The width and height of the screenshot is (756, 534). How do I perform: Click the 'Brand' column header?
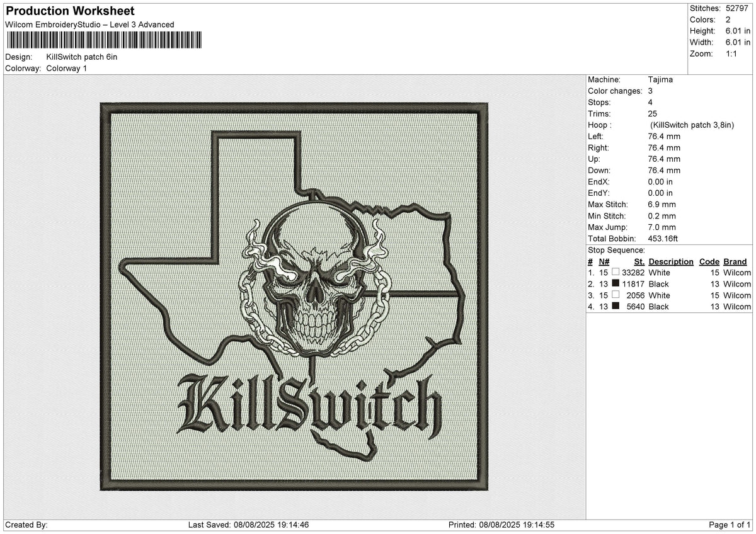pyautogui.click(x=735, y=261)
